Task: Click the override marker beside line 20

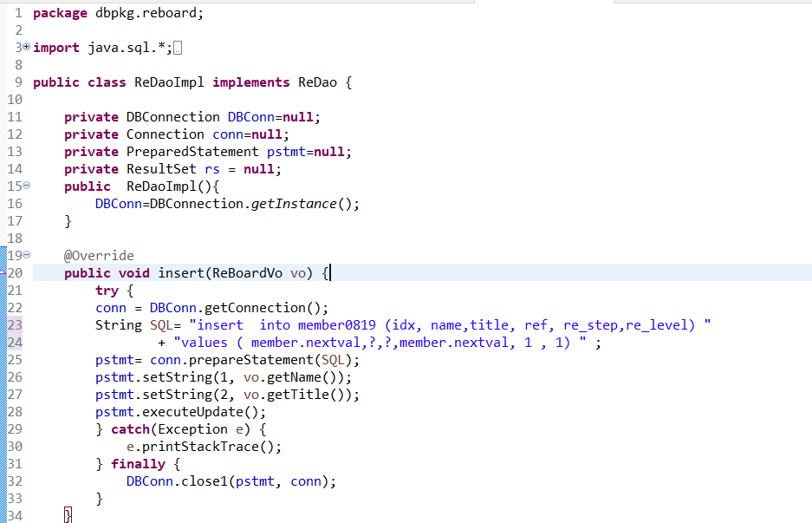Action: coord(3,272)
